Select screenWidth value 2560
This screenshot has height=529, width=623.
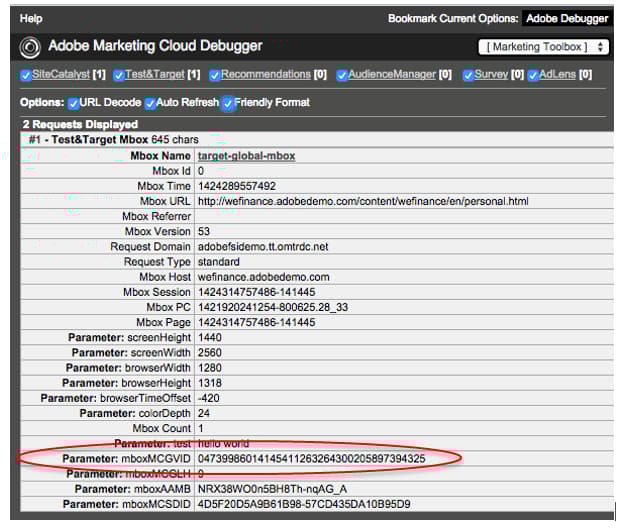coord(210,353)
